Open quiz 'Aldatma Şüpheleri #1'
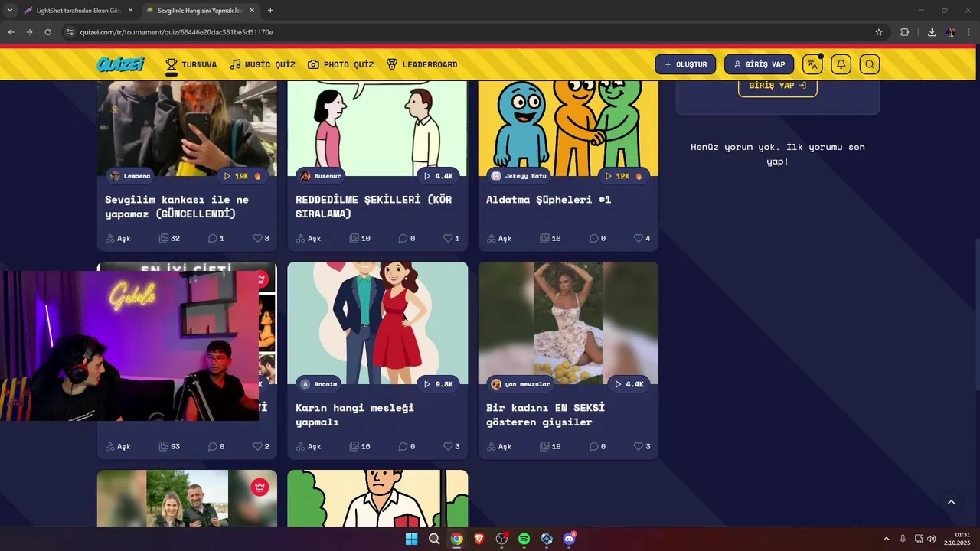980x551 pixels. 548,200
